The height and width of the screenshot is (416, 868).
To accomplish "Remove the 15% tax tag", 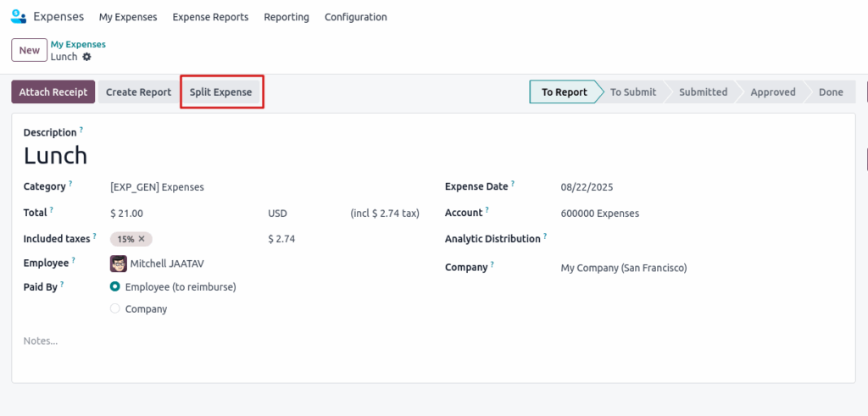I will coord(142,239).
